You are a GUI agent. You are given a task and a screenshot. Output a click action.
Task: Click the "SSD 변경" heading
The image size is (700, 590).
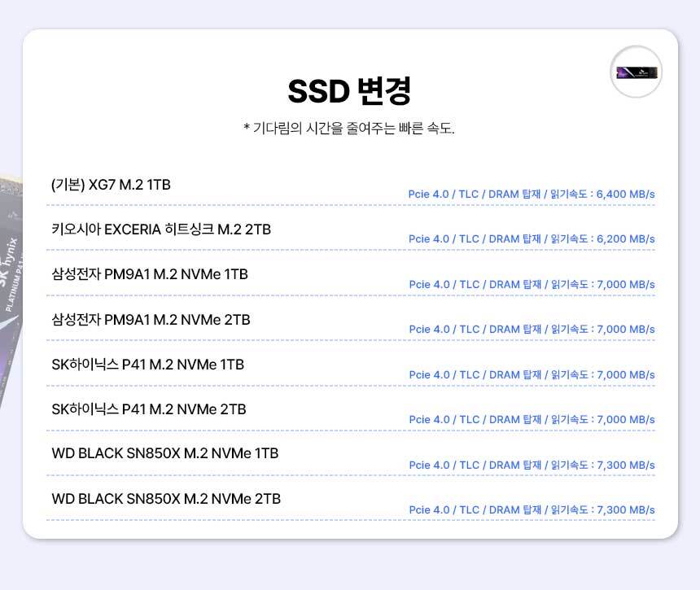pos(349,92)
